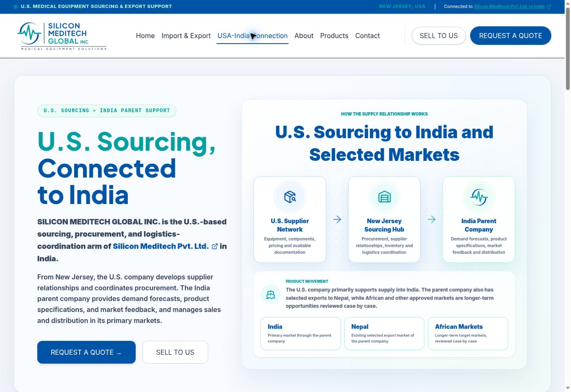The width and height of the screenshot is (571, 392).
Task: Click the India market card
Action: [300, 334]
